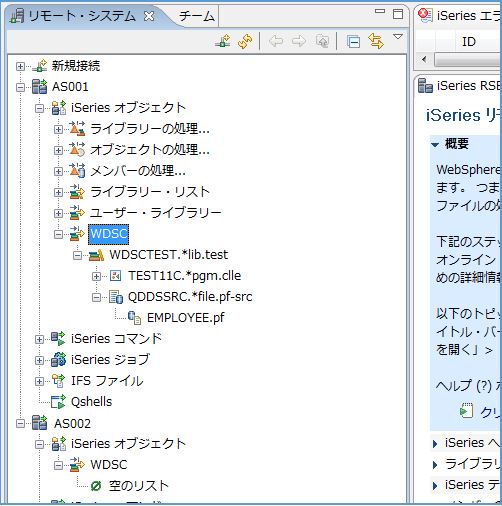502x506 pixels.
Task: Expand メンバーの処理... node
Action: (x=58, y=171)
